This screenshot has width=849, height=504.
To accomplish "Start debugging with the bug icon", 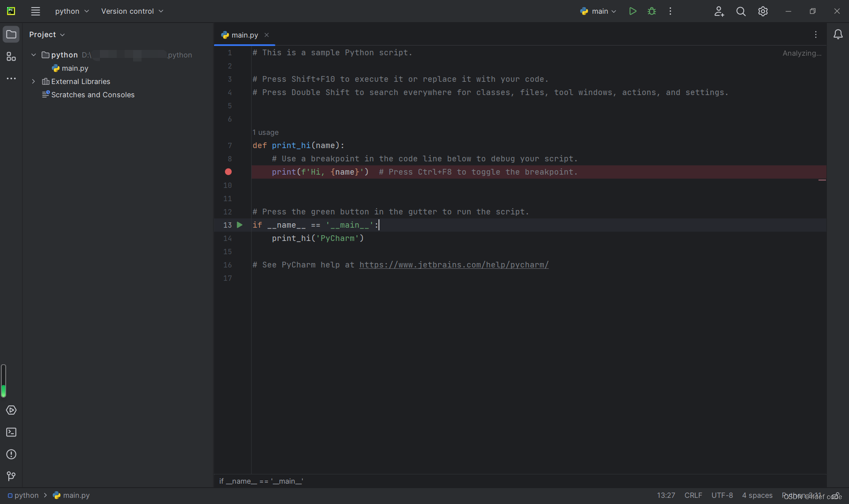I will click(x=651, y=11).
